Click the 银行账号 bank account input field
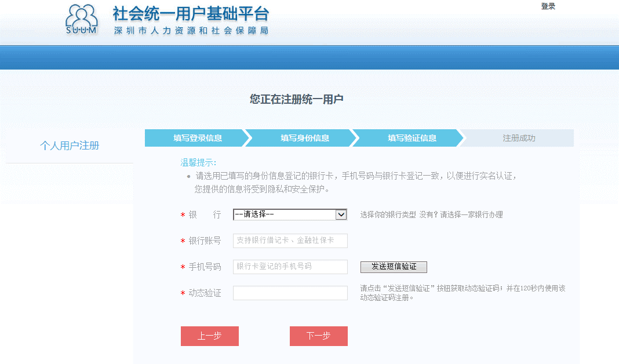This screenshot has width=619, height=364. pos(290,241)
